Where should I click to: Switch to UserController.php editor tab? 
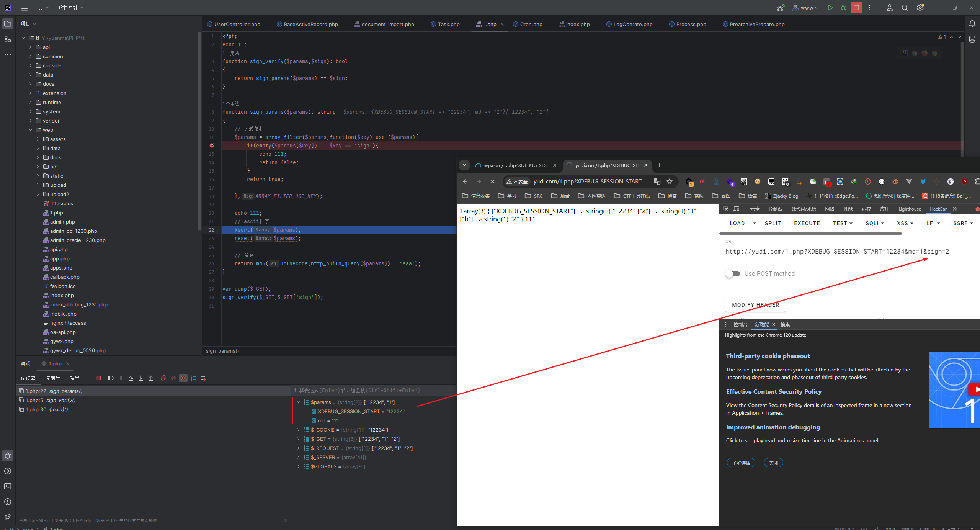tap(234, 24)
